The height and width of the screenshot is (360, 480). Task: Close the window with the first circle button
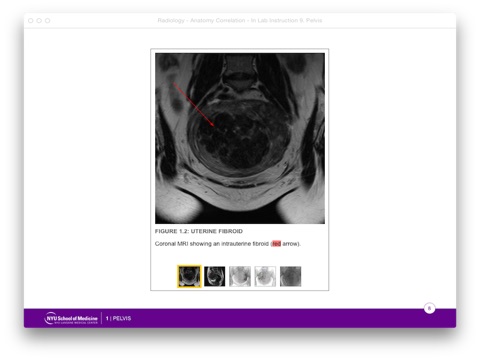[x=31, y=21]
